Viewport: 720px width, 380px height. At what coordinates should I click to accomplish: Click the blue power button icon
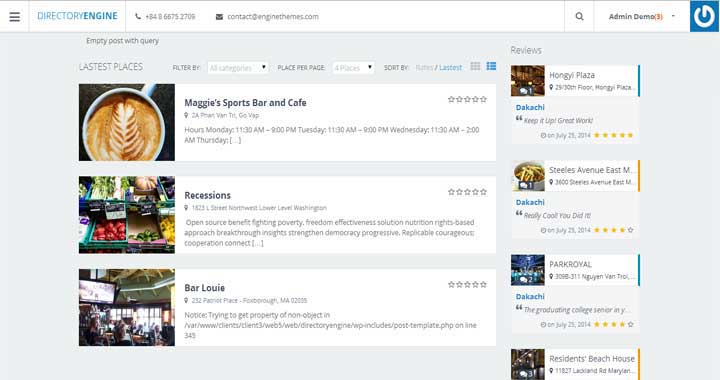coord(704,17)
